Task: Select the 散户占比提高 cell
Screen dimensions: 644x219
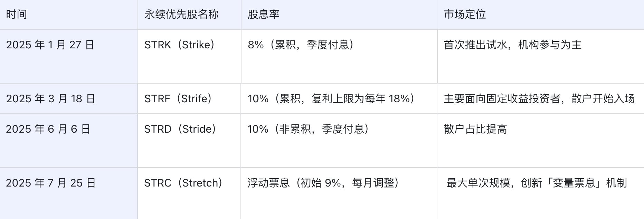Action: pyautogui.click(x=475, y=129)
